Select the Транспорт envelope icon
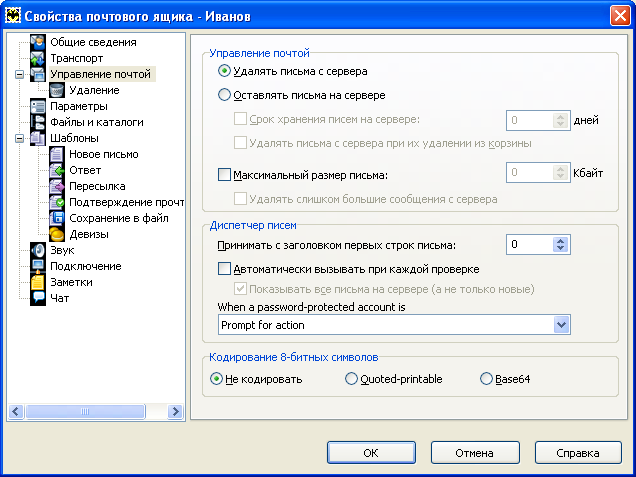 pos(38,58)
